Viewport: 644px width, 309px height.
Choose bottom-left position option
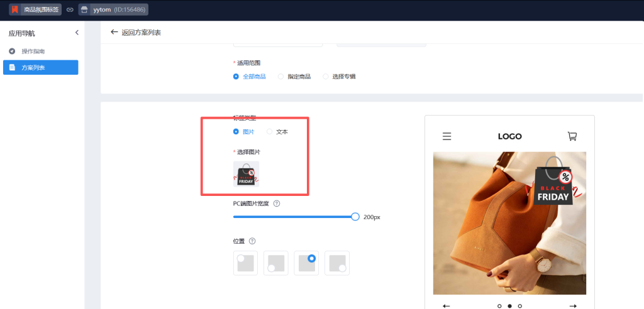276,263
